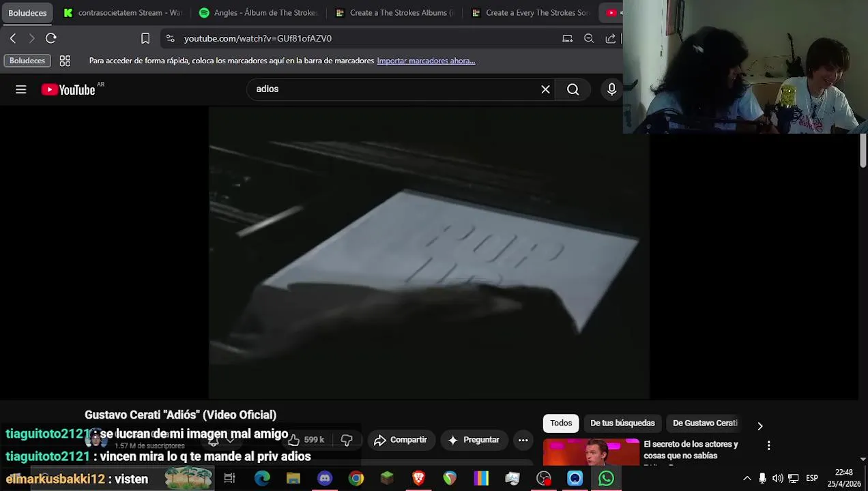Screen dimensions: 868x491
Task: Open site info icon left of URL
Action: click(x=171, y=38)
